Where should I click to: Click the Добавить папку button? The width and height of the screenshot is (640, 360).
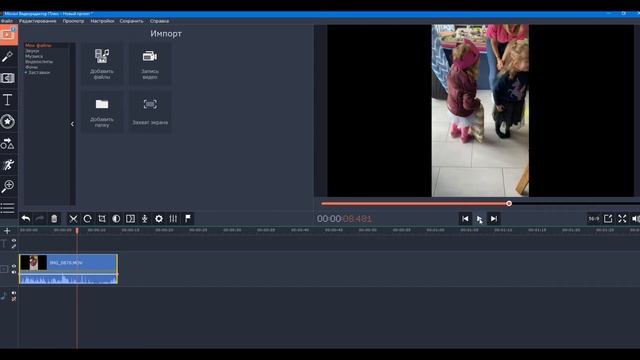pos(102,112)
